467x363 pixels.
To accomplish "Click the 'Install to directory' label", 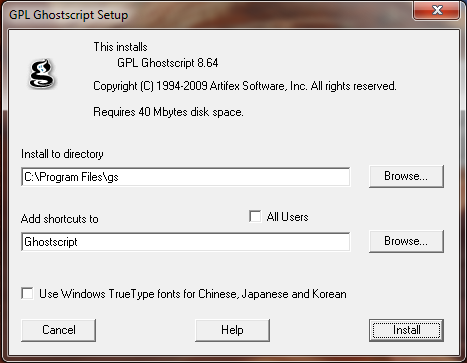I will pos(62,154).
